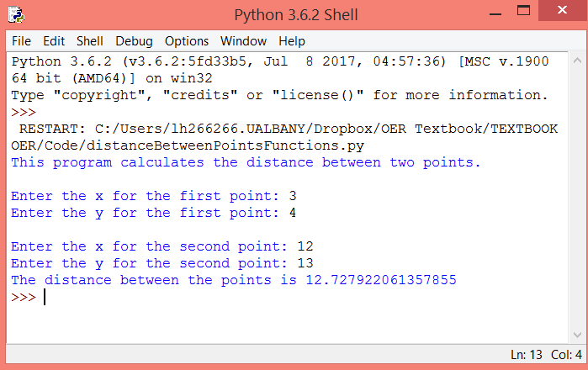The image size is (588, 370).
Task: Minimize the Python Shell window
Action: pyautogui.click(x=487, y=13)
